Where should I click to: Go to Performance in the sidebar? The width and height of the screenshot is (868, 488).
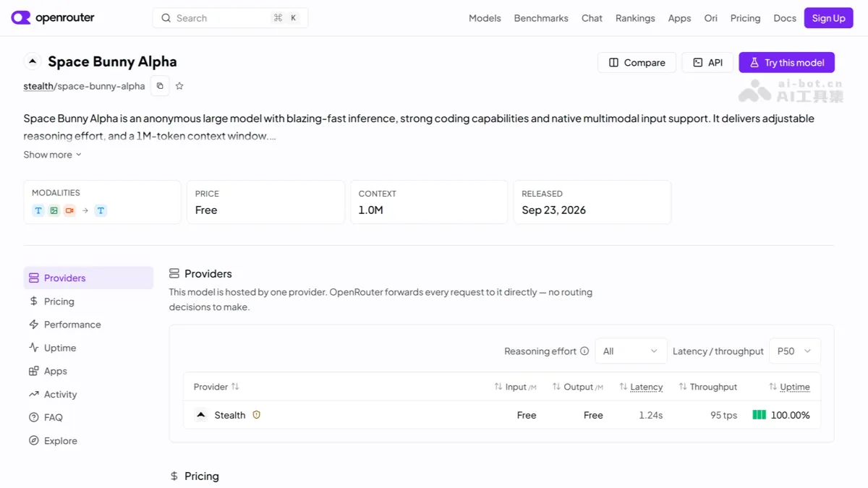(88, 325)
